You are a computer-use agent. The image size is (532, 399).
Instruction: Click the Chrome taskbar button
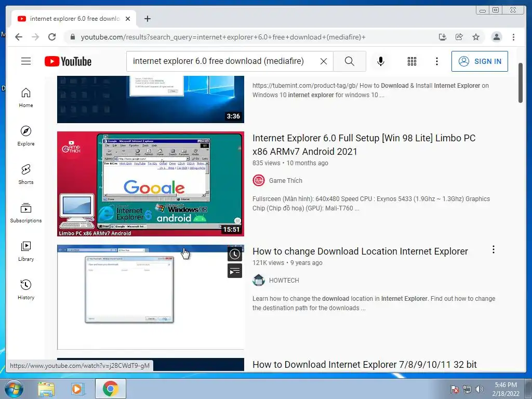110,389
